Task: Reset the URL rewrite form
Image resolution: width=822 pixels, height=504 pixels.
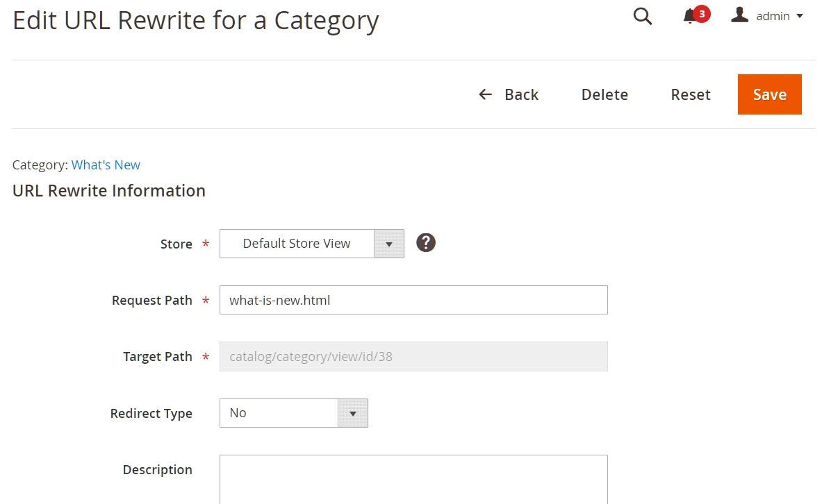Action: (x=690, y=94)
